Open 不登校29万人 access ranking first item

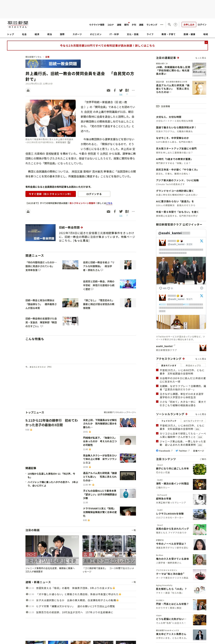[182, 372]
